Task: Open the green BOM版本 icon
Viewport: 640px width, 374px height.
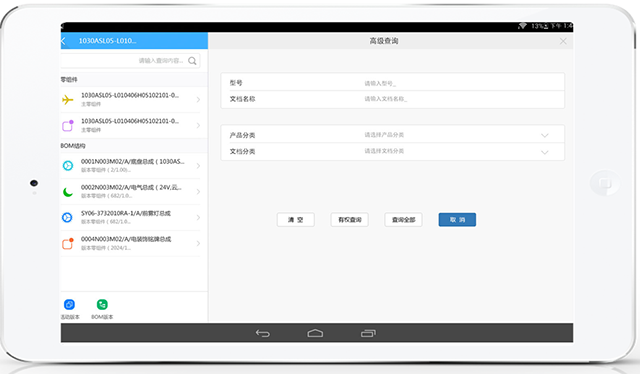Action: tap(102, 305)
